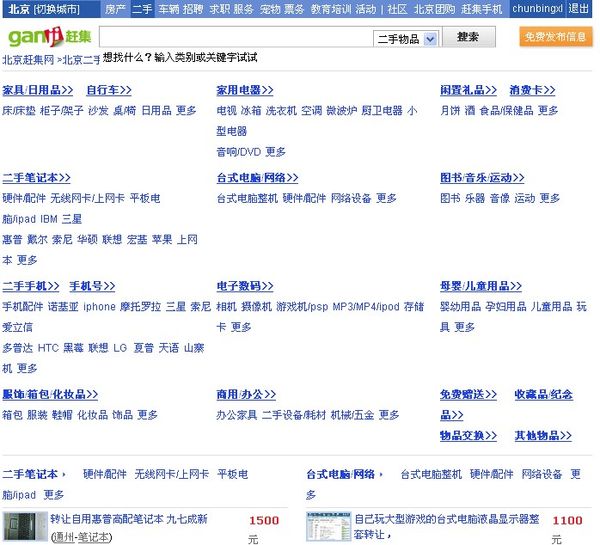The width and height of the screenshot is (600, 545).
Task: Switch to the 车辆 navigation tab
Action: (168, 9)
